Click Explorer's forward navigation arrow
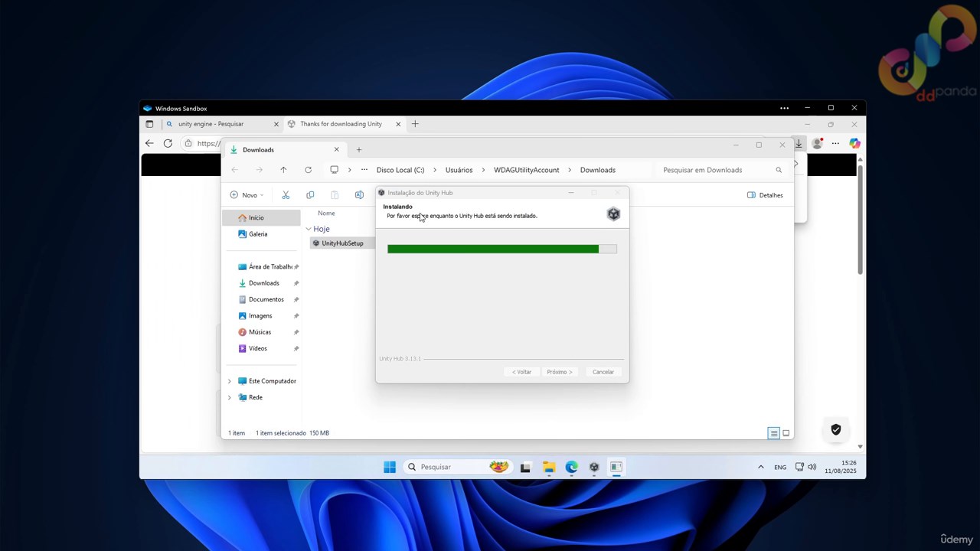This screenshot has height=551, width=980. [259, 170]
